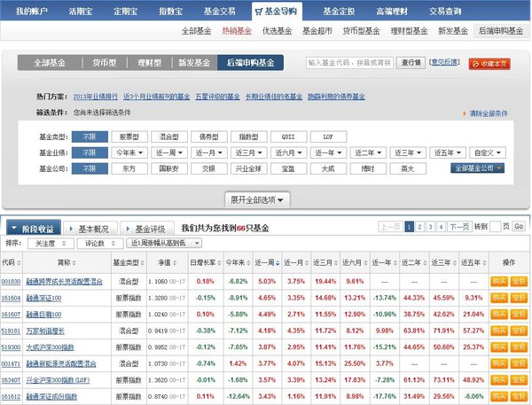Viewport: 532px width, 405px height.
Task: Sort table by 代码 column arrows
Action: 19,263
